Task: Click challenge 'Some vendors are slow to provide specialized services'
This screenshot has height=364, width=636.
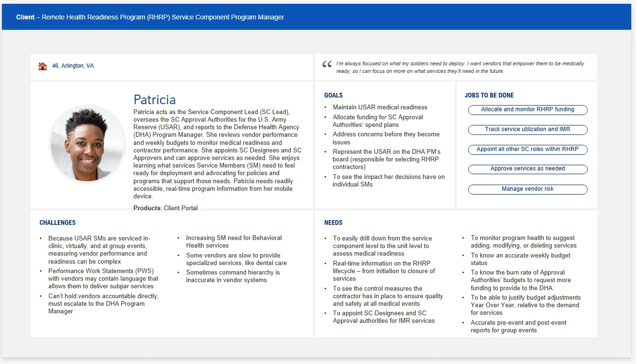Action: click(236, 259)
